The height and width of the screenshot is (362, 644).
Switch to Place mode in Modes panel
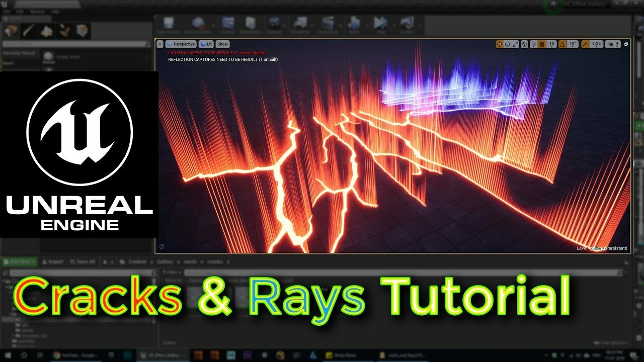[11, 31]
